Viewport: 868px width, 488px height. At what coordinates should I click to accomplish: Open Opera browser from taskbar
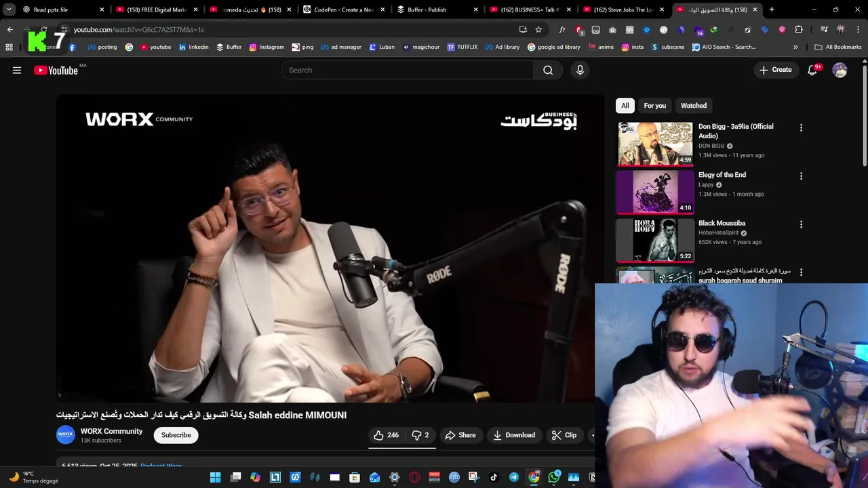tap(414, 477)
